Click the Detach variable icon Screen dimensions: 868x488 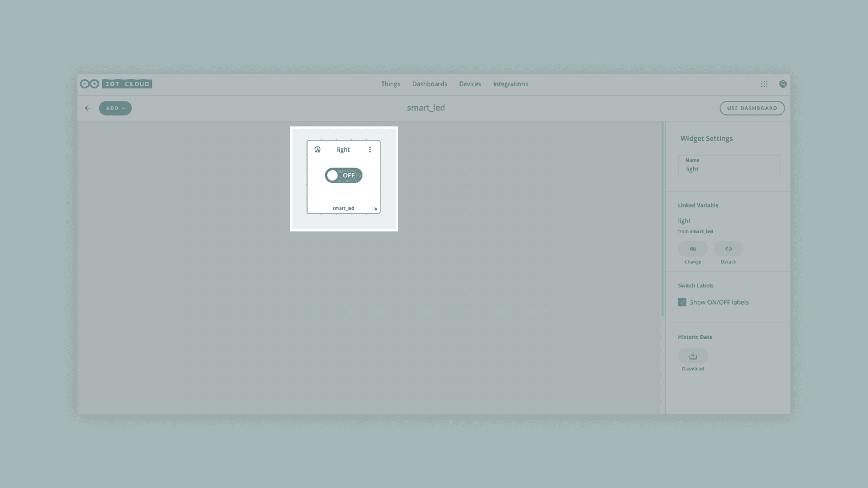coord(729,249)
